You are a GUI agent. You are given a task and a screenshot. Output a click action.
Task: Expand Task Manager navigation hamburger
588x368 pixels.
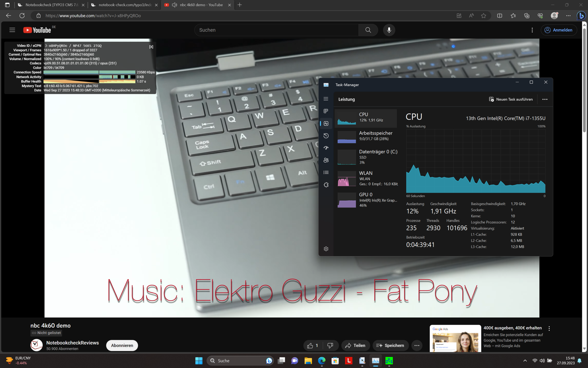pos(326,99)
